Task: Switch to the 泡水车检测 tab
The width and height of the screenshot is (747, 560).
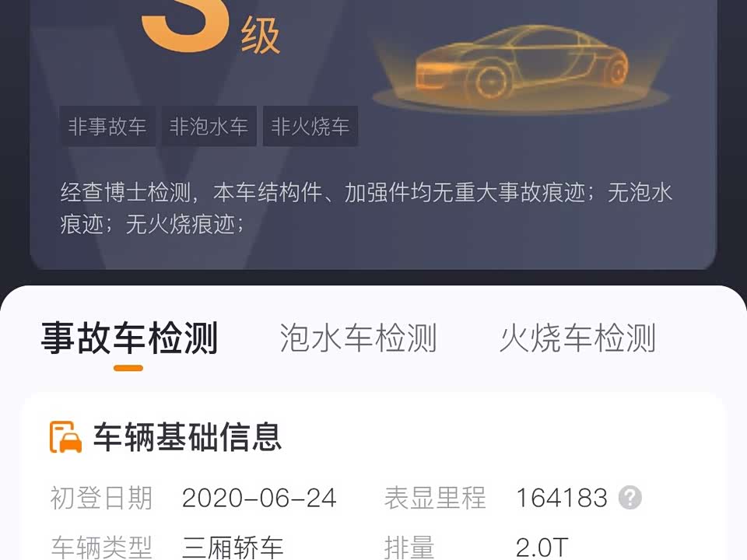Action: [x=358, y=338]
